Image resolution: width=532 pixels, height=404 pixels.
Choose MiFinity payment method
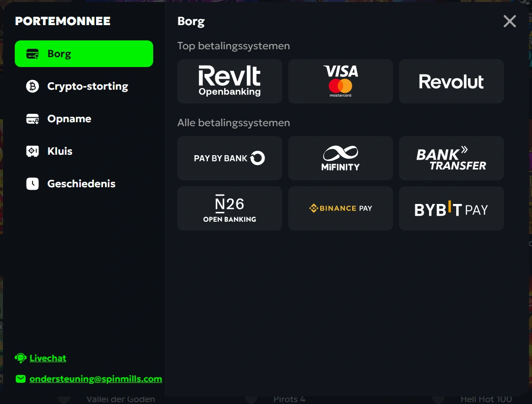pyautogui.click(x=340, y=158)
